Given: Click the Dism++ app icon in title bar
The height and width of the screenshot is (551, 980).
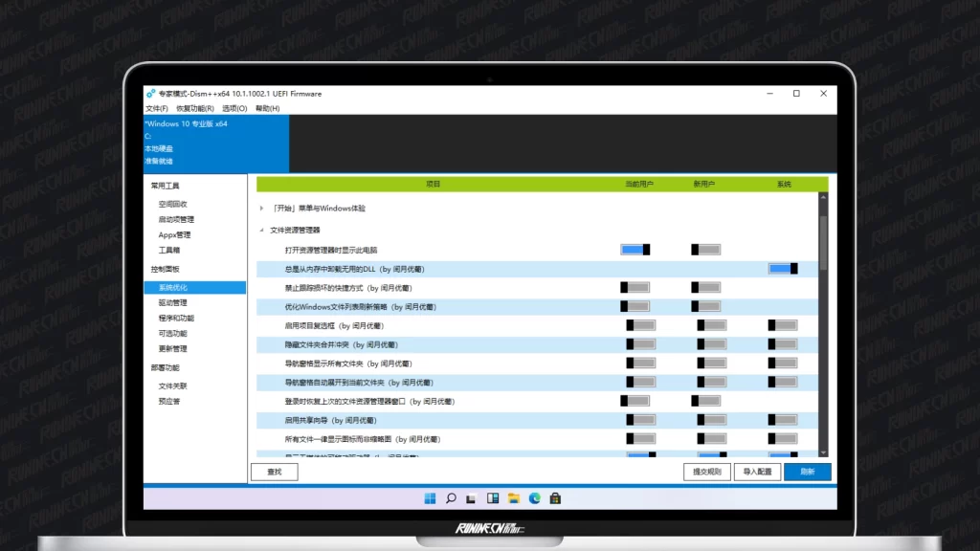Looking at the screenshot, I should click(x=150, y=94).
